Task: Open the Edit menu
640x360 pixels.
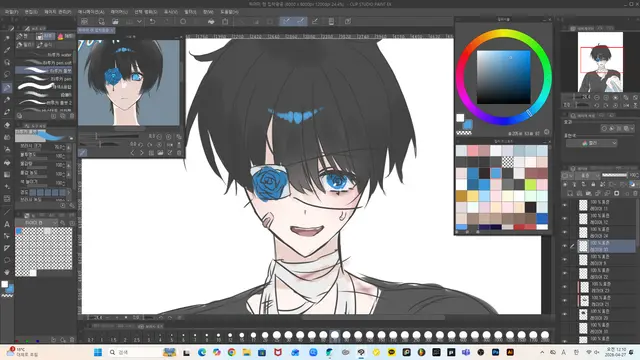Action: pos(31,12)
